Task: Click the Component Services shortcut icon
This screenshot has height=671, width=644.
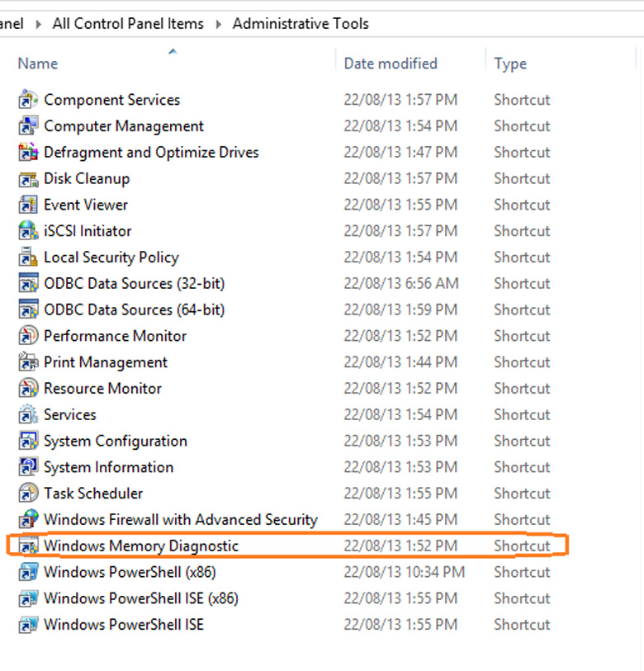Action: pyautogui.click(x=28, y=100)
